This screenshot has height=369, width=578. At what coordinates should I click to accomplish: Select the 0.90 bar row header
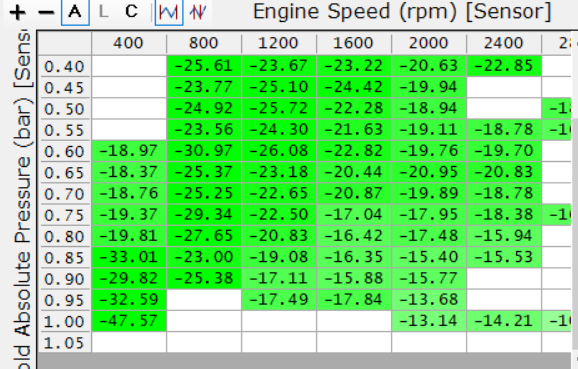click(65, 279)
